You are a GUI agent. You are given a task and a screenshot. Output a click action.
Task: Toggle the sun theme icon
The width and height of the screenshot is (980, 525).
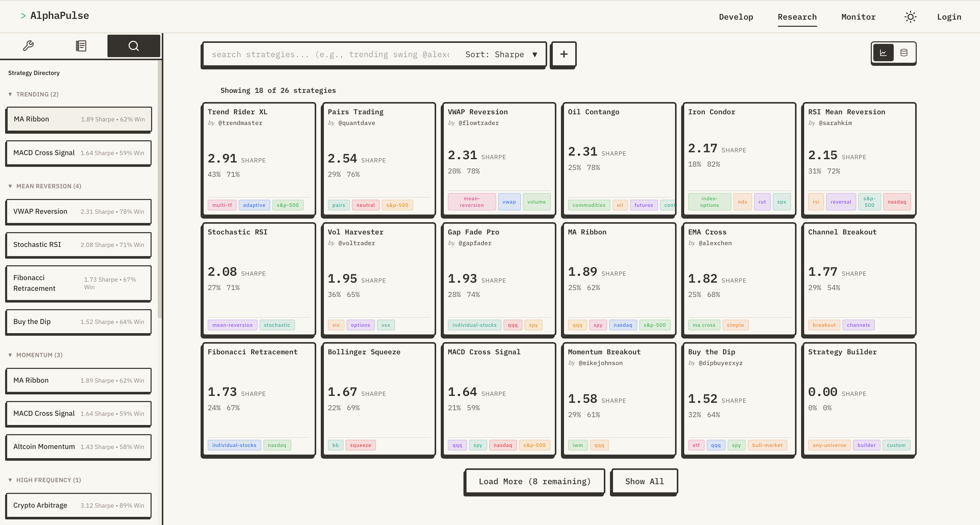tap(910, 17)
